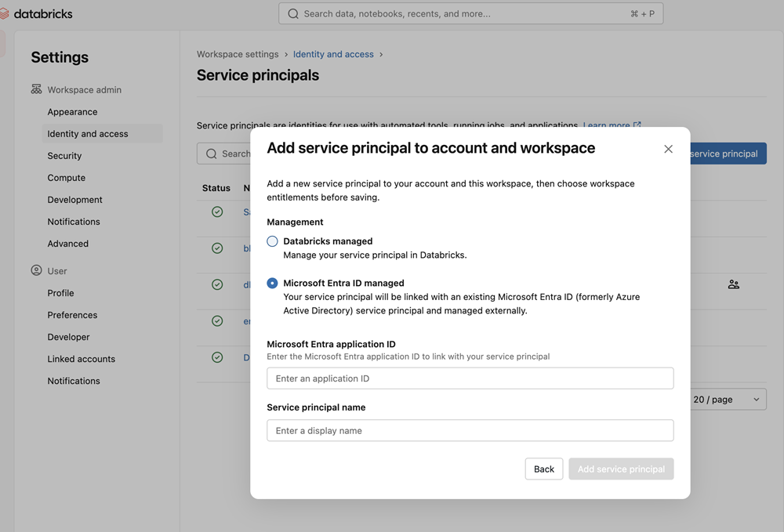Go to Security settings
The image size is (784, 532).
(x=64, y=156)
